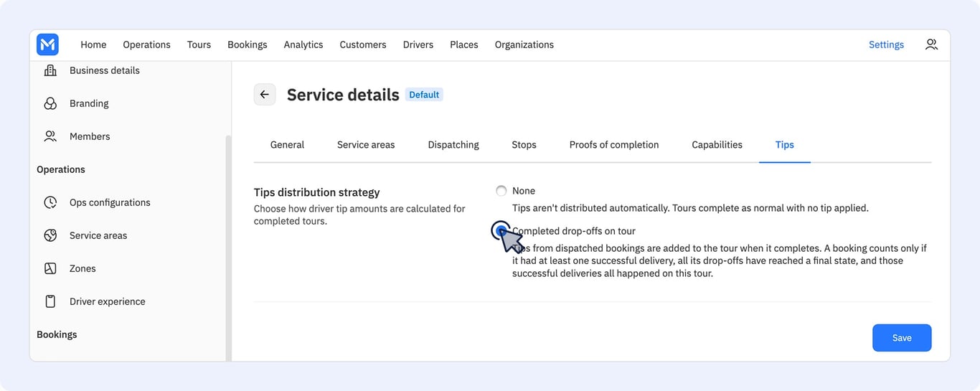Viewport: 980px width, 391px height.
Task: Click the Business details building icon
Action: (x=50, y=70)
